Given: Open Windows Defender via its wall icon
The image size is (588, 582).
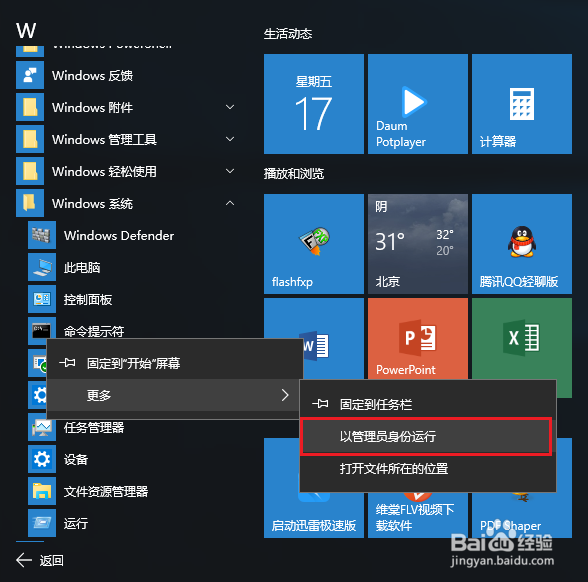Looking at the screenshot, I should [42, 235].
